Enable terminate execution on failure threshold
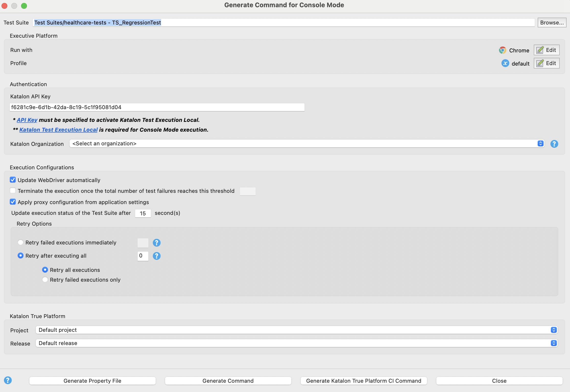Screen dimensions: 570x392 coord(13,191)
